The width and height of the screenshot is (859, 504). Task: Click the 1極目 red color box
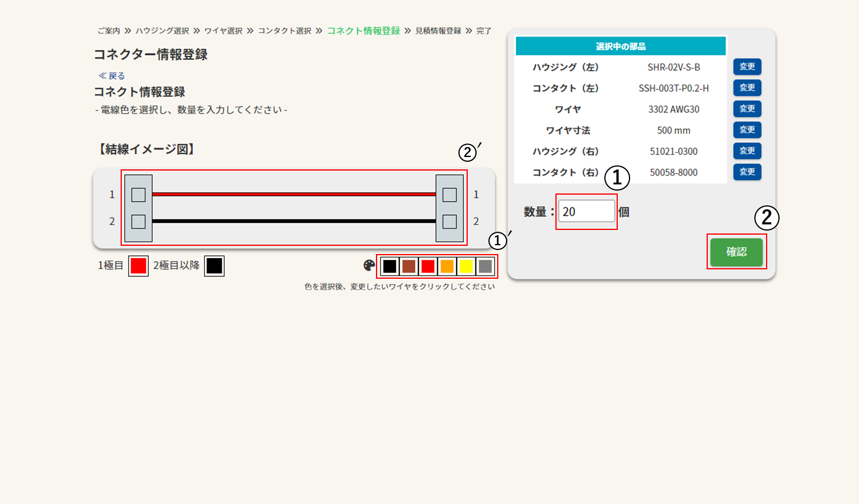click(138, 266)
